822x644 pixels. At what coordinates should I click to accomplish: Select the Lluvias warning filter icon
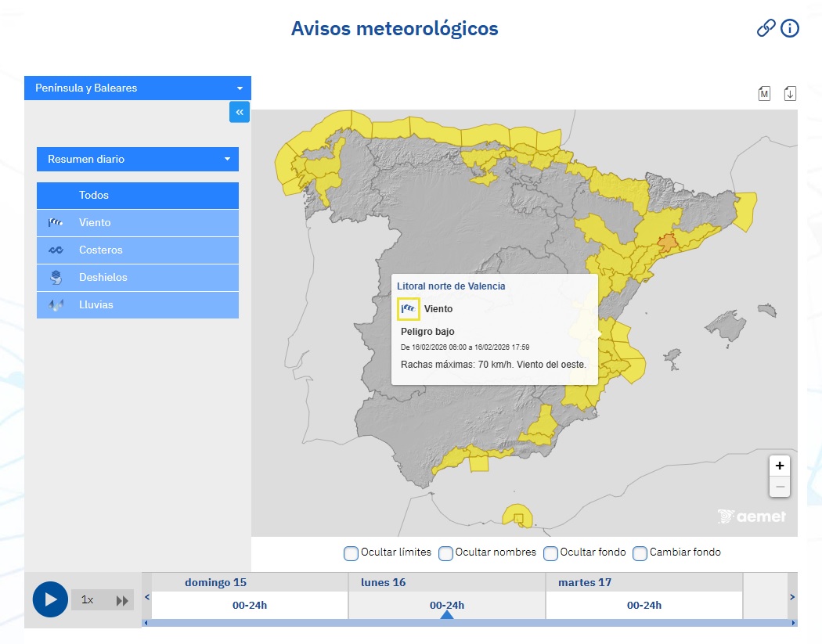click(54, 304)
